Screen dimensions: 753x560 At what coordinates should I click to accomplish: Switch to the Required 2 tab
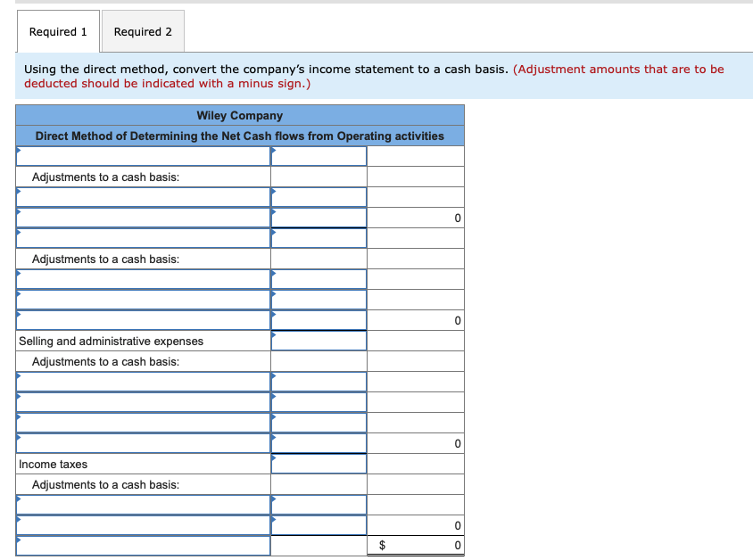[x=143, y=31]
